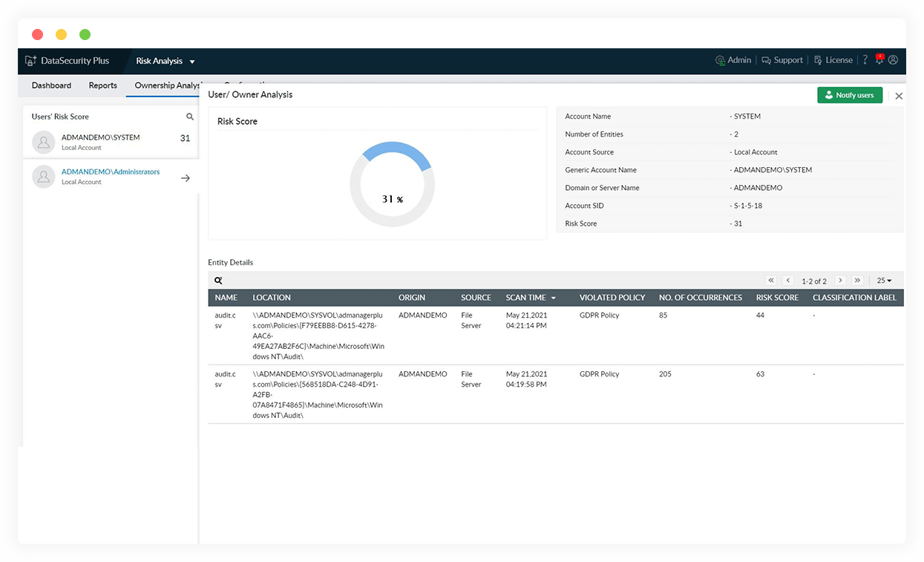The image size is (924, 562).
Task: Open the Reports tab
Action: [x=102, y=85]
